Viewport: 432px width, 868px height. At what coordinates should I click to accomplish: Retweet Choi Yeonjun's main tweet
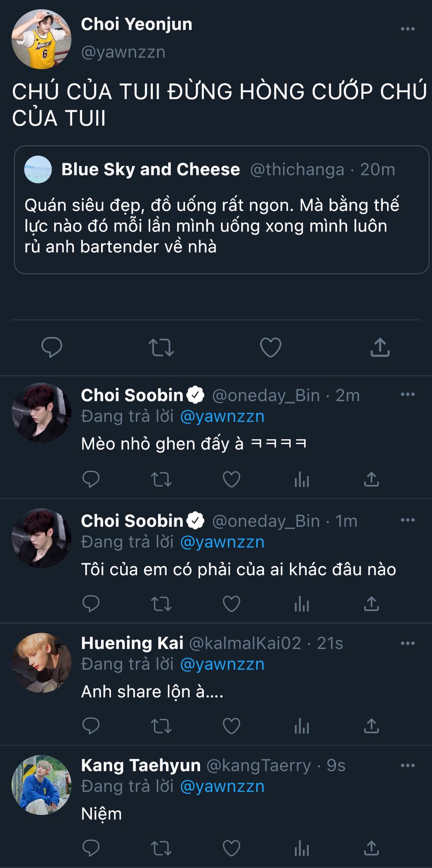point(161,347)
